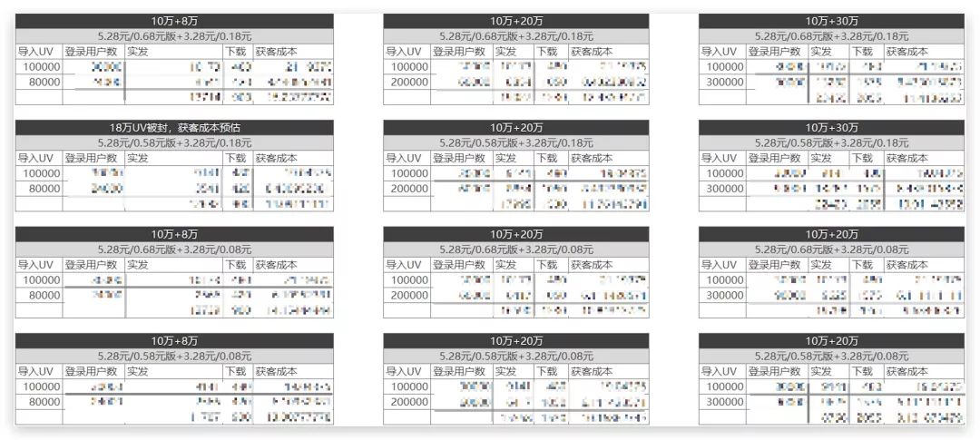
Task: Click 10万+8万 title above the 0.68元版/0.18元 subtitle
Action: click(x=174, y=20)
